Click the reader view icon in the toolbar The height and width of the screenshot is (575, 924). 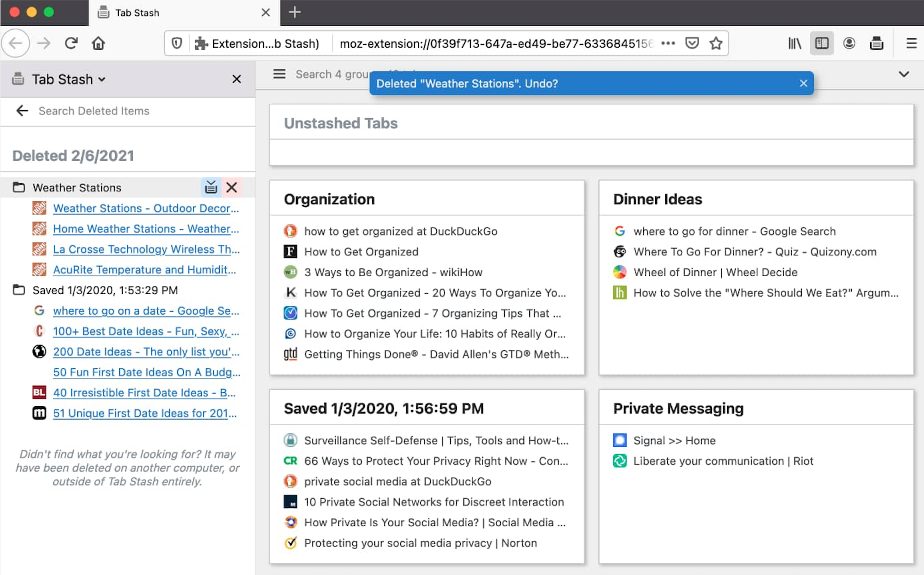pyautogui.click(x=821, y=43)
